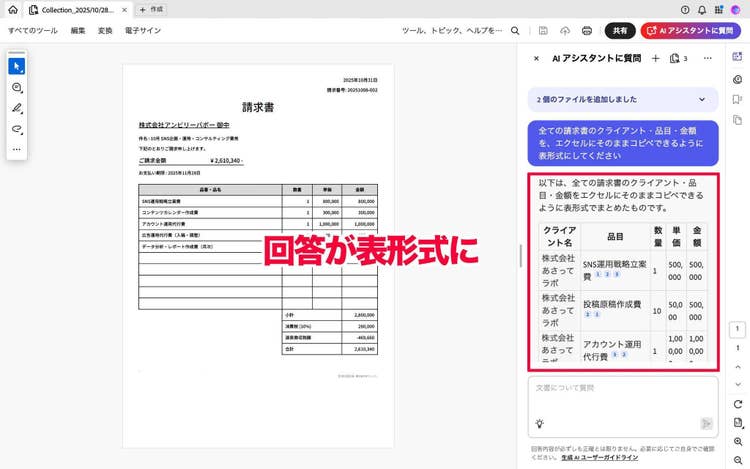Viewport: 750px width, 469px height.
Task: Add a file with the plus icon in AI panel
Action: click(655, 59)
